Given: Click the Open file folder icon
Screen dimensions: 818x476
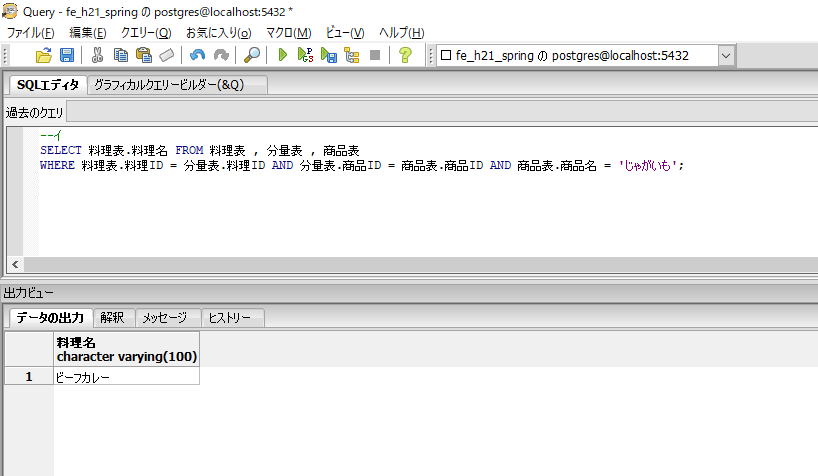Looking at the screenshot, I should (x=44, y=56).
